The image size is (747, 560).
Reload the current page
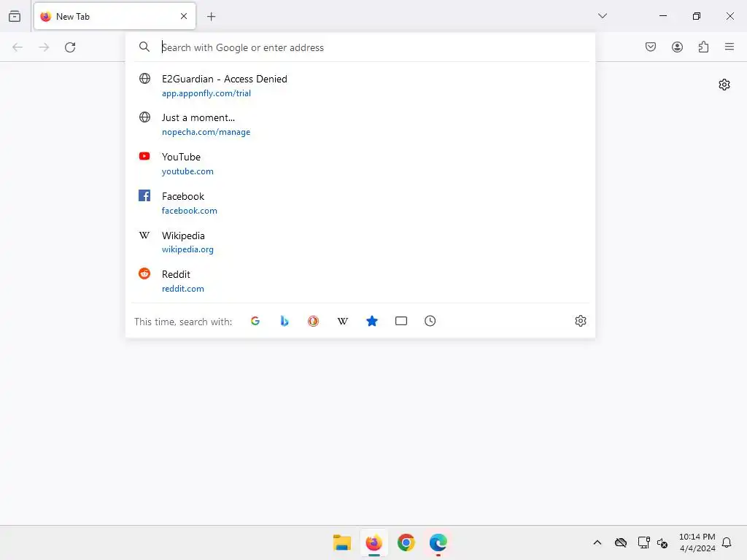coord(70,47)
